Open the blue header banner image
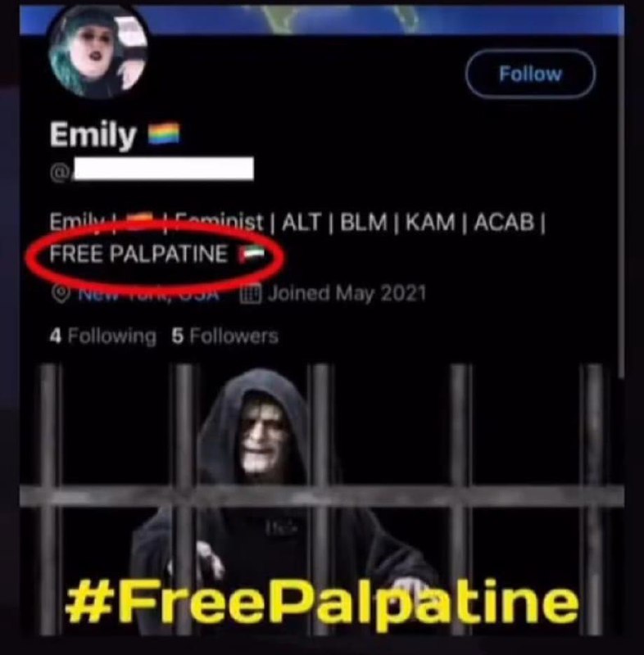Screen dimensions: 644x655 [x=322, y=20]
